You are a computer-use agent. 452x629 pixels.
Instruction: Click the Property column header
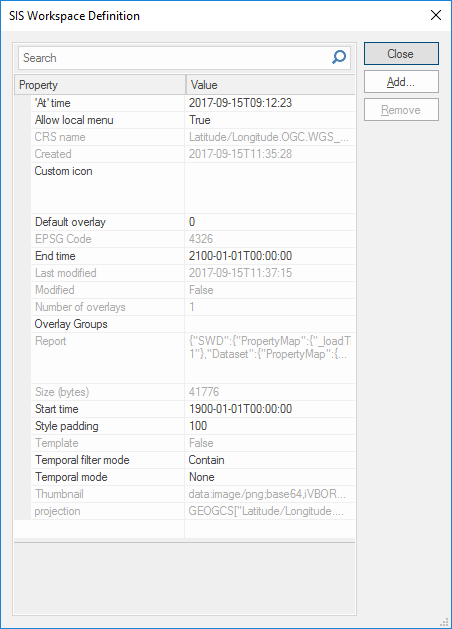100,85
